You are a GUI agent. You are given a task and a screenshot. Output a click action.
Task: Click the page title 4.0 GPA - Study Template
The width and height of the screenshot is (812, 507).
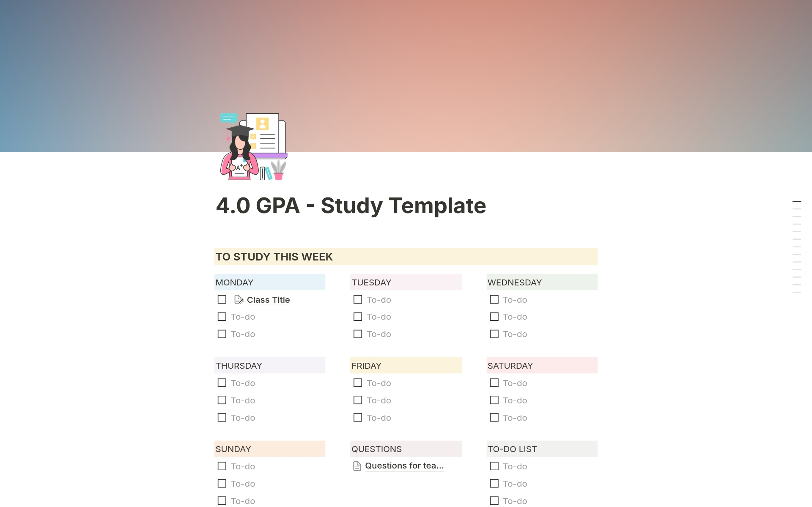[x=351, y=205]
